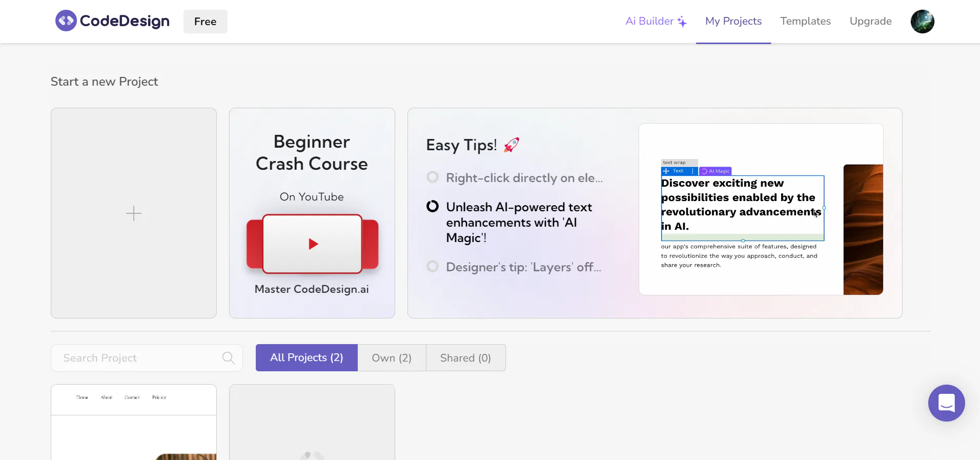Image resolution: width=980 pixels, height=460 pixels.
Task: Click the Upgrade link
Action: (870, 22)
